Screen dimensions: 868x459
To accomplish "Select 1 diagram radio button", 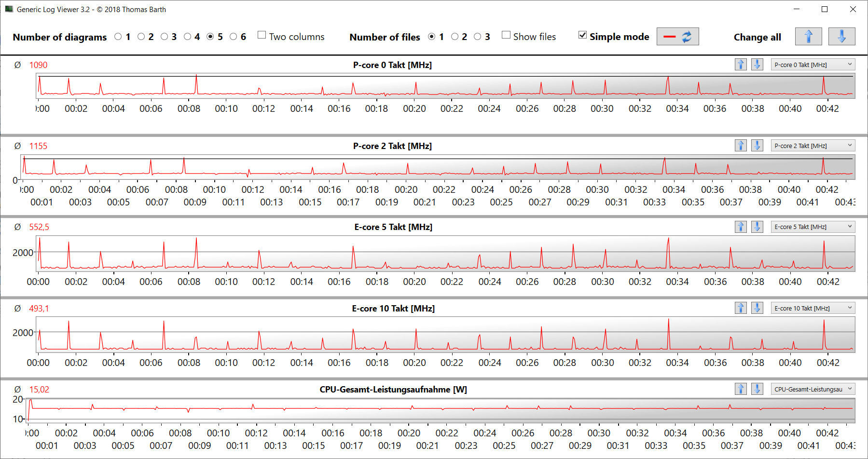I will click(x=118, y=37).
